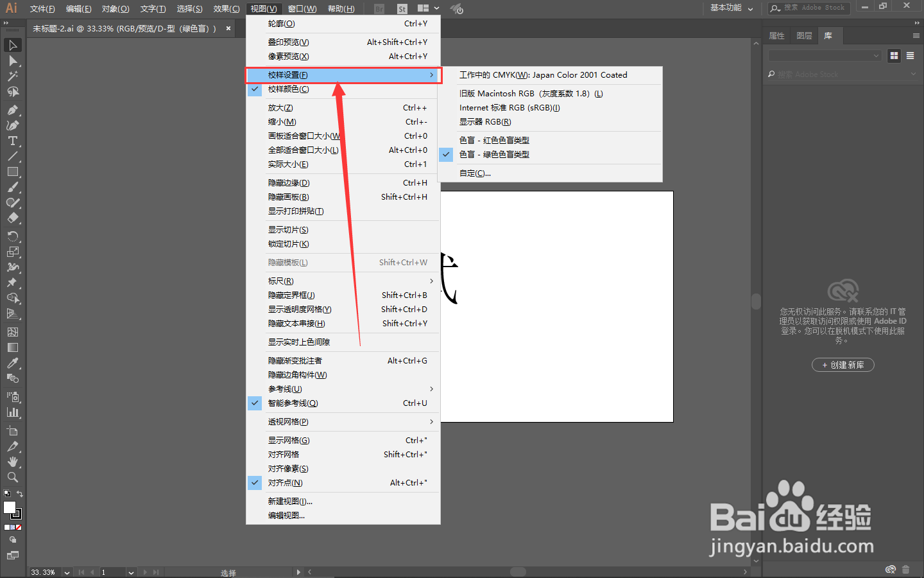Screen dimensions: 924x578
Task: Enable 红色色盲类型 proof mode
Action: (x=494, y=140)
